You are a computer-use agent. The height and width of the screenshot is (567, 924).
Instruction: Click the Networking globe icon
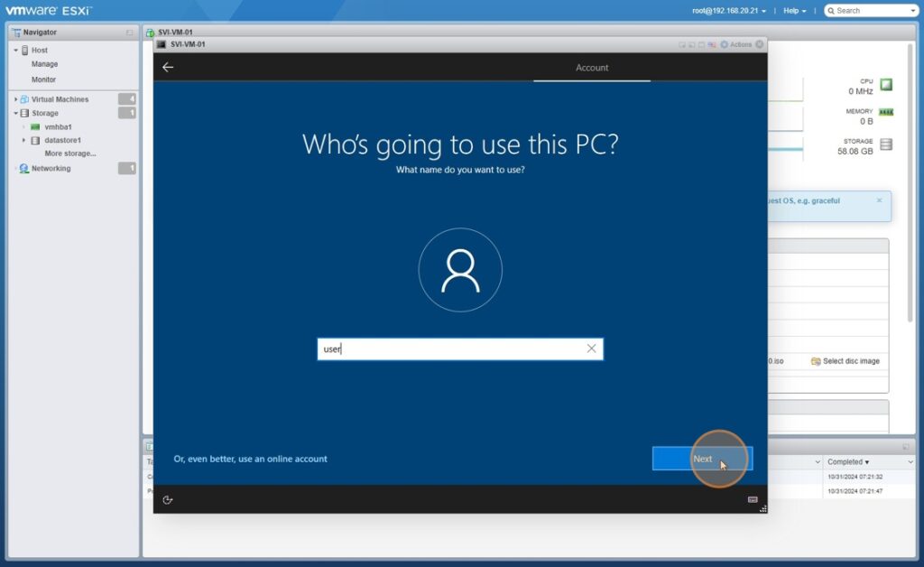click(x=24, y=169)
